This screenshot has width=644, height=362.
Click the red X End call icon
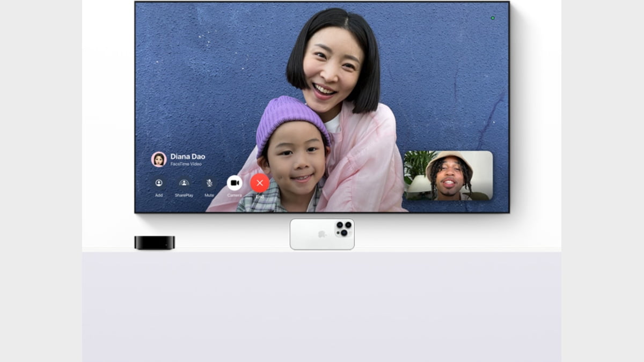click(x=259, y=183)
